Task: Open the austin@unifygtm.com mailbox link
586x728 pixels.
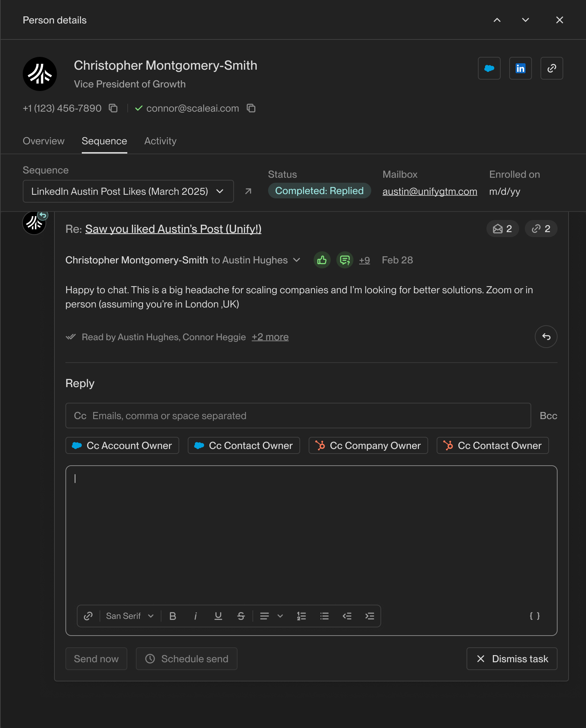Action: [430, 191]
